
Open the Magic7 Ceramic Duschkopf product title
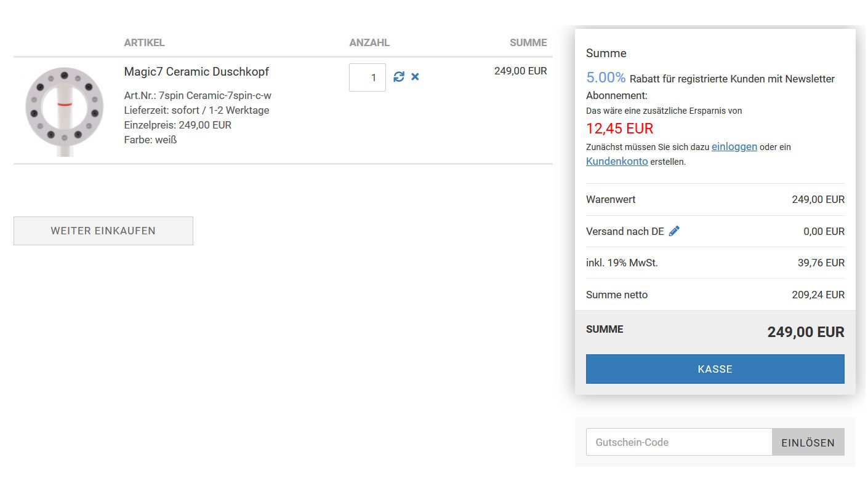[196, 71]
